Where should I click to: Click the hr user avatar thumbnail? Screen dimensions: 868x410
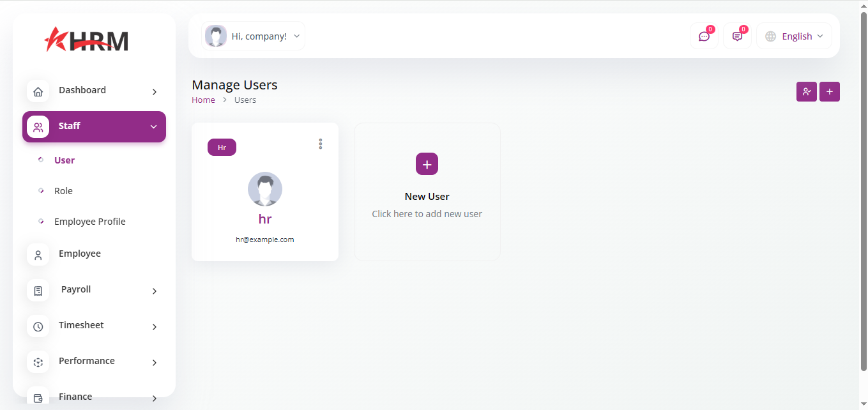point(264,189)
